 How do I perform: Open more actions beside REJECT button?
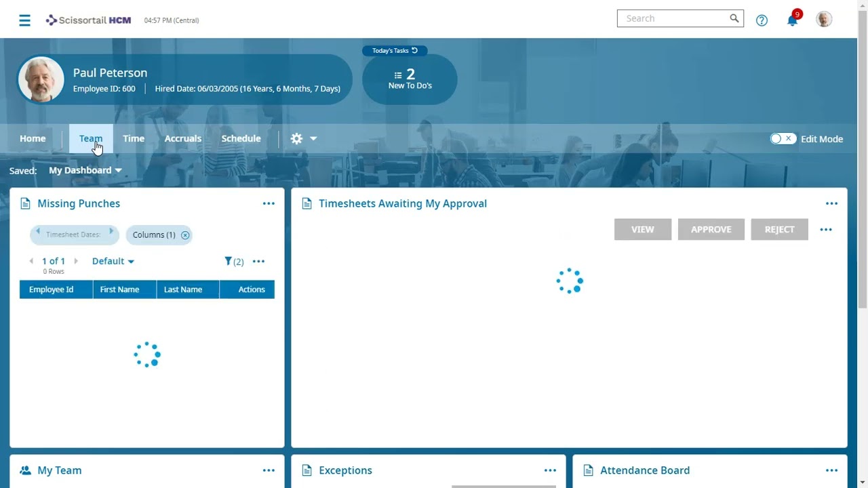click(826, 229)
